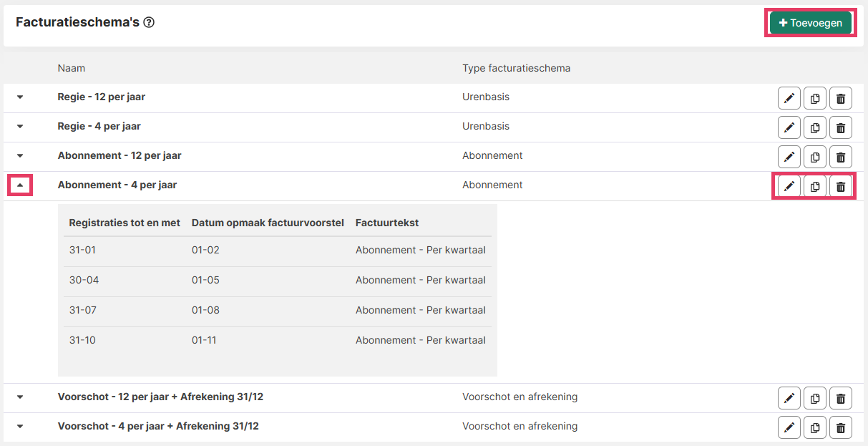Edit the 'Abonnement - 4 per jaar' schema
The width and height of the screenshot is (868, 446).
point(789,186)
